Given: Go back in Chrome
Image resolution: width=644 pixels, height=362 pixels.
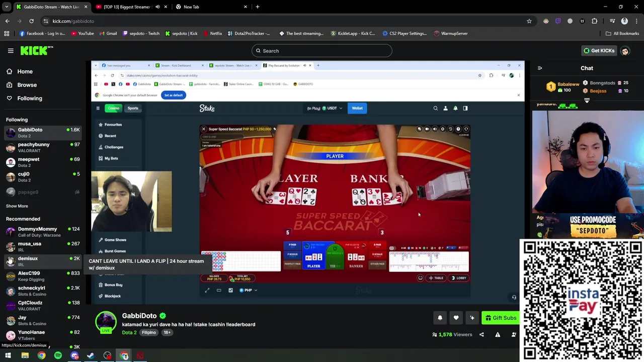Looking at the screenshot, I should pyautogui.click(x=7, y=21).
